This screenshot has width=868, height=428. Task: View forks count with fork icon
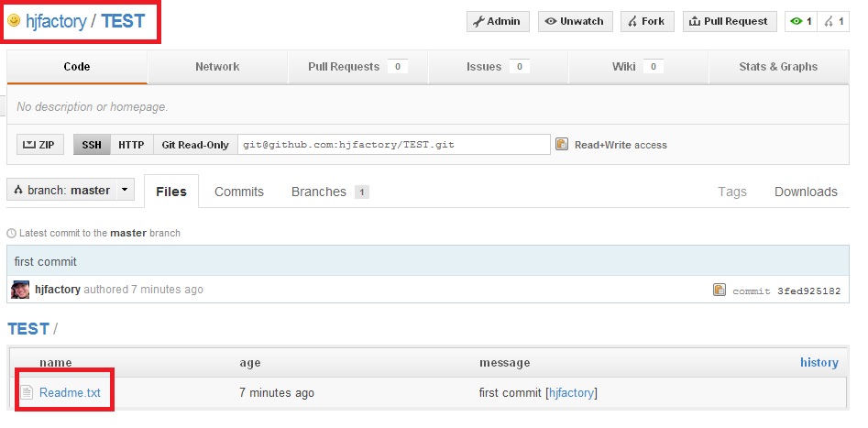click(x=833, y=22)
